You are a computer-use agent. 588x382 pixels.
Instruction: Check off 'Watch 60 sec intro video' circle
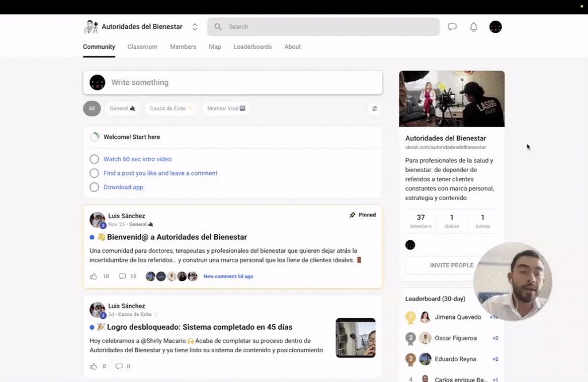coord(94,159)
